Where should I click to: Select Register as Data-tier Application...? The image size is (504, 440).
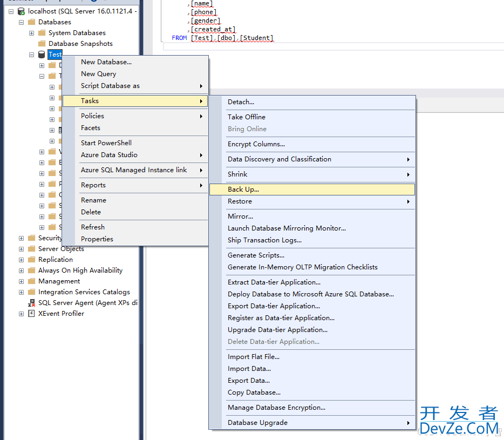pyautogui.click(x=312, y=318)
